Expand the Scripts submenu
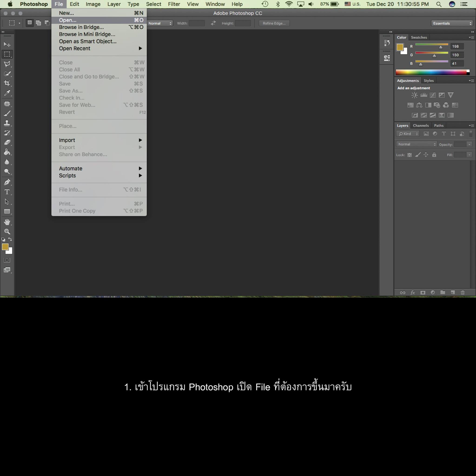Viewport: 476px width, 476px height. [99, 176]
